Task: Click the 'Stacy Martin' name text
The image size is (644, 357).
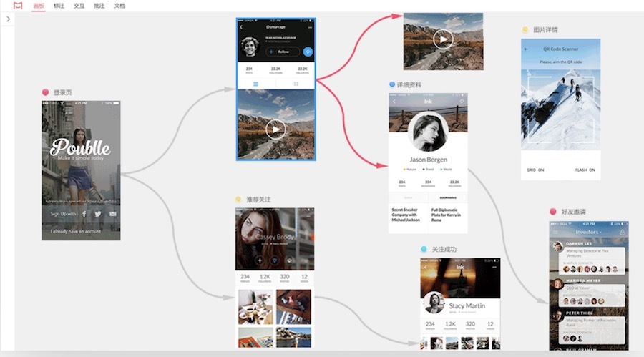Action: coord(467,305)
